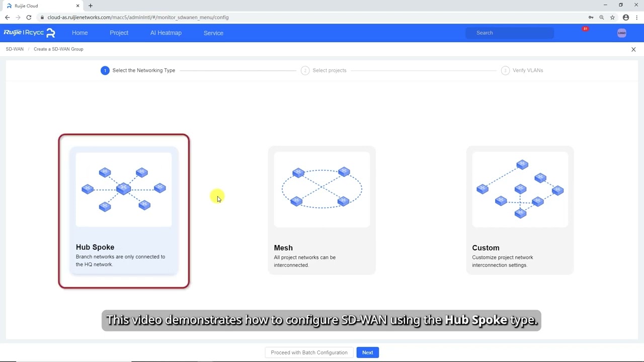Click the Next button

[368, 352]
